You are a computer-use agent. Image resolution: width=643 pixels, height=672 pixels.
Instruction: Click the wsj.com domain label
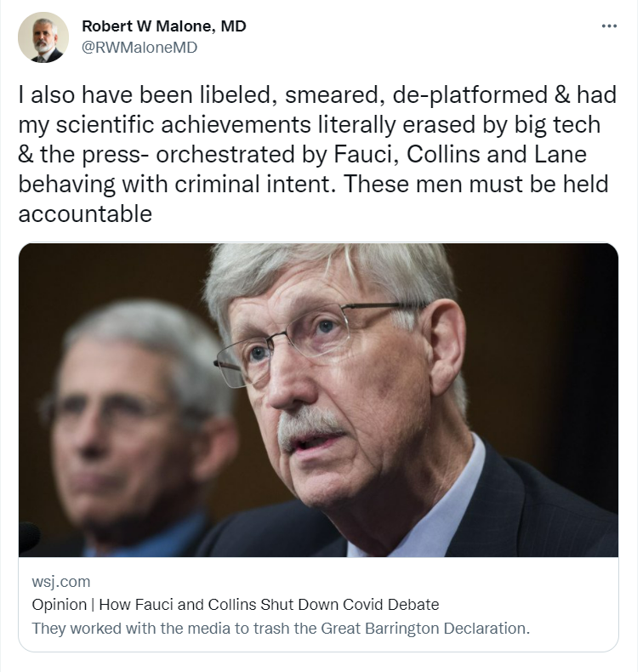pos(60,583)
